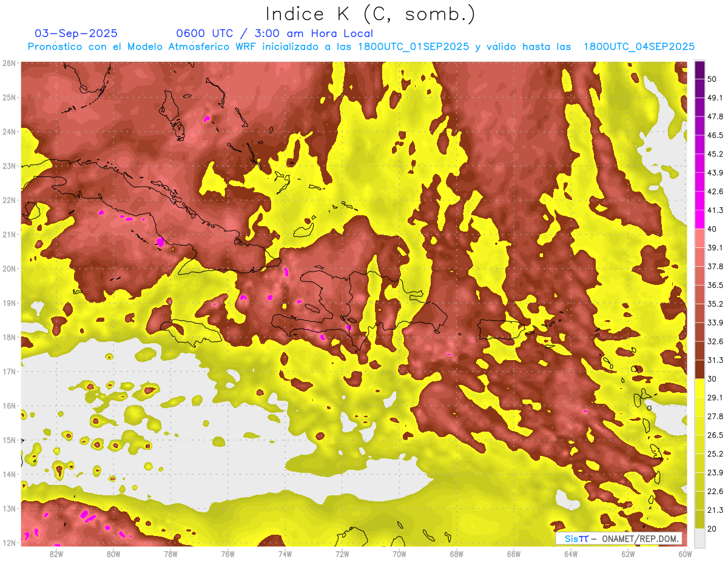728x562 pixels.
Task: Click the colorbar value '33.9'
Action: (715, 323)
